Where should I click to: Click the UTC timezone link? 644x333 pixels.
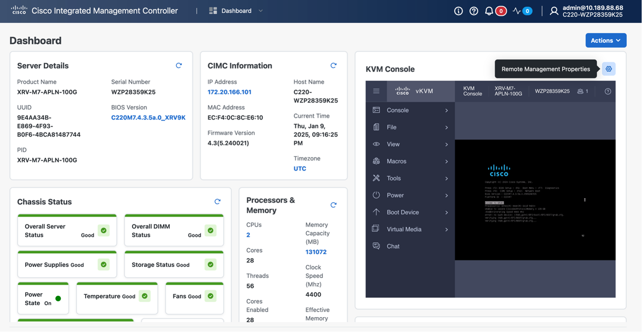pyautogui.click(x=300, y=169)
